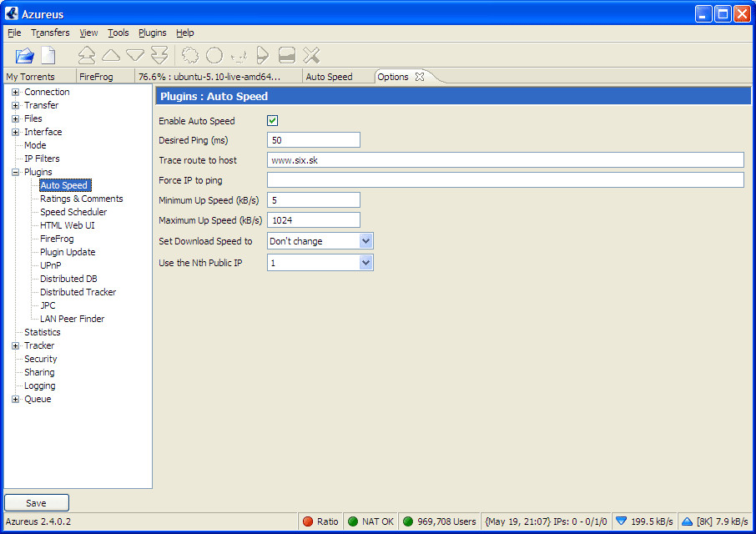Expand the Tracker tree node
This screenshot has height=534, width=756.
pyautogui.click(x=15, y=345)
